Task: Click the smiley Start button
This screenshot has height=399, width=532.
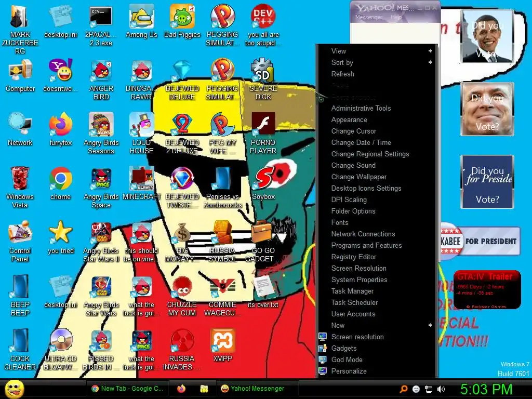Action: [14, 389]
